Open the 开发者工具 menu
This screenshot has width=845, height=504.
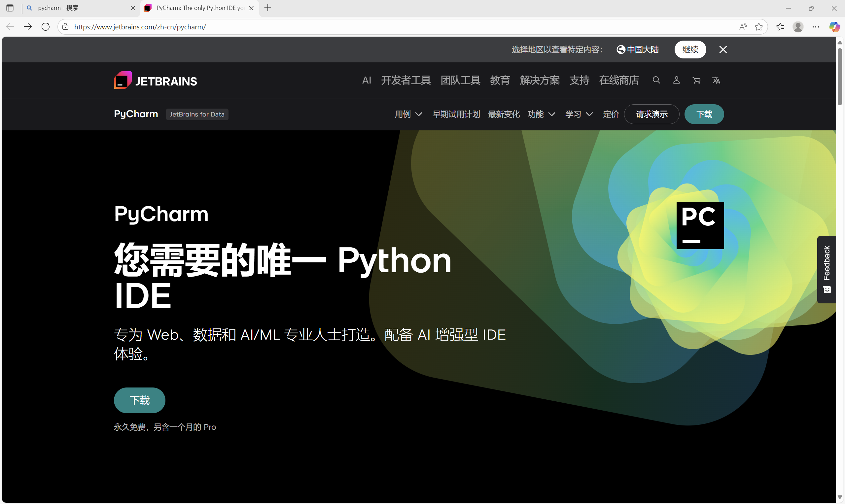(x=406, y=81)
